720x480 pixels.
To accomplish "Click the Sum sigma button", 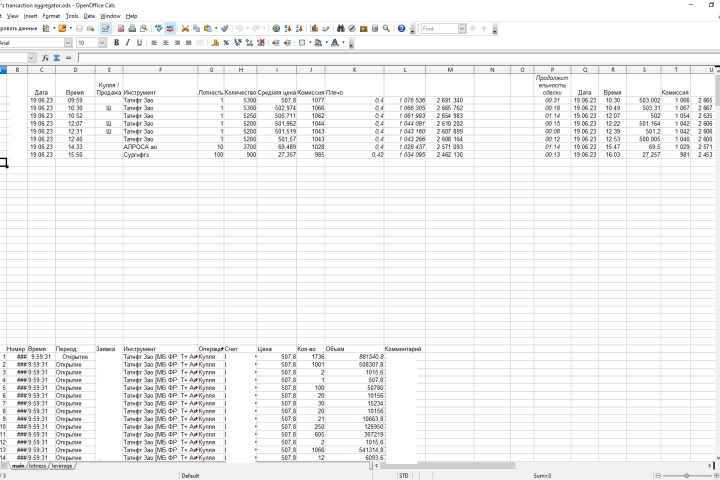I will click(56, 58).
